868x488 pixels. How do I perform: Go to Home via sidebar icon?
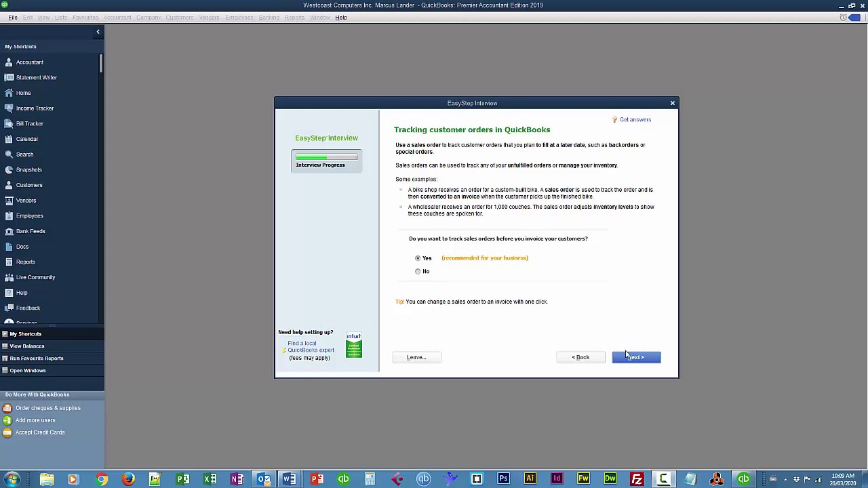[8, 93]
